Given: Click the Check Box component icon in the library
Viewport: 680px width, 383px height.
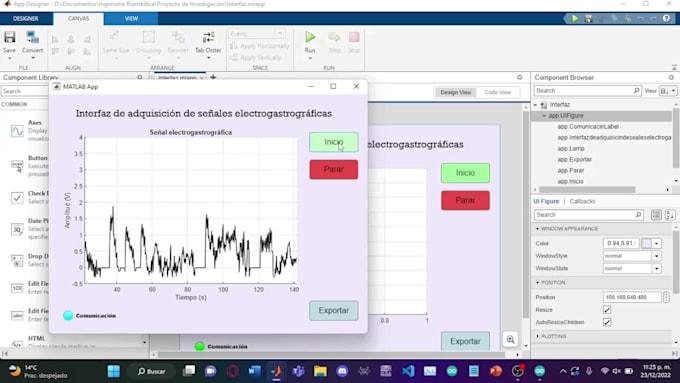Looking at the screenshot, I should click(x=17, y=198).
